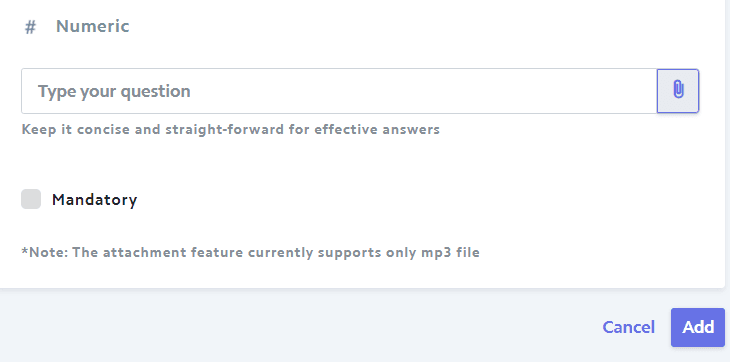
Task: Cancel adding the question
Action: click(x=629, y=327)
